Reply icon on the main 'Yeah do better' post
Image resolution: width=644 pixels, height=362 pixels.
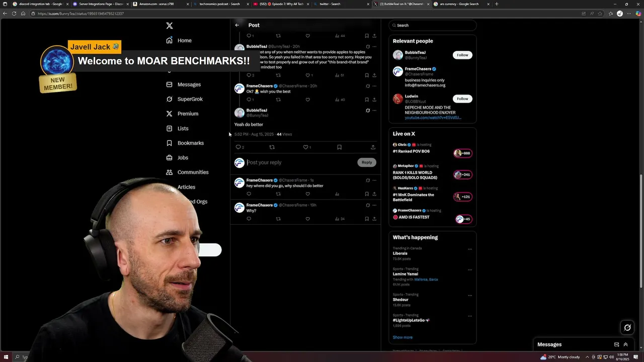[238, 147]
